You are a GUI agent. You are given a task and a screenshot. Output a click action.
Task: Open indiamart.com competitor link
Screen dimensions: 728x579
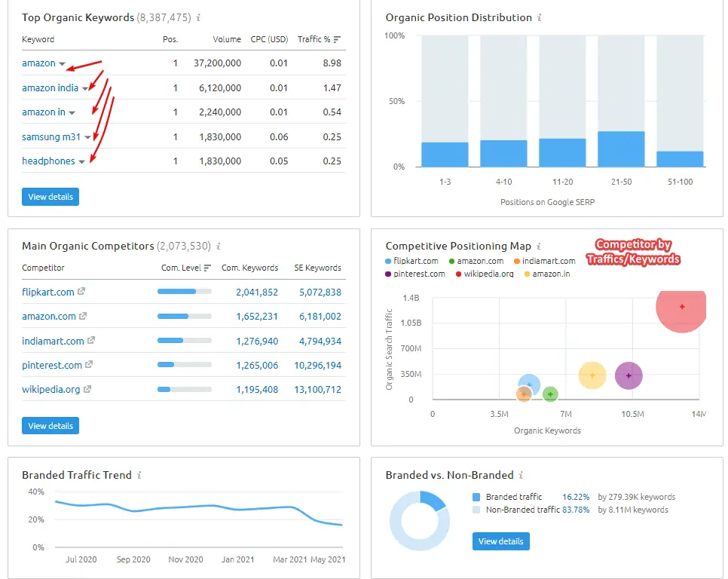point(53,342)
